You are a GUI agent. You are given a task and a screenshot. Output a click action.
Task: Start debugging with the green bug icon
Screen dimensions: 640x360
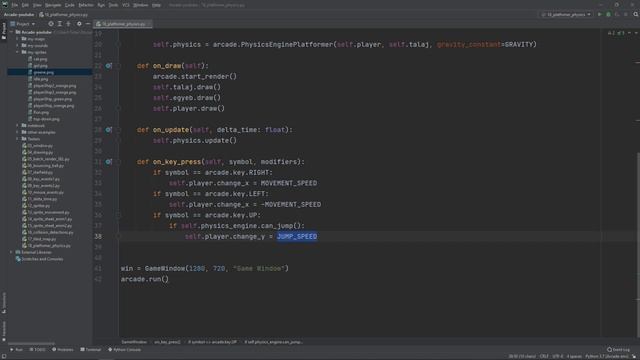(609, 14)
